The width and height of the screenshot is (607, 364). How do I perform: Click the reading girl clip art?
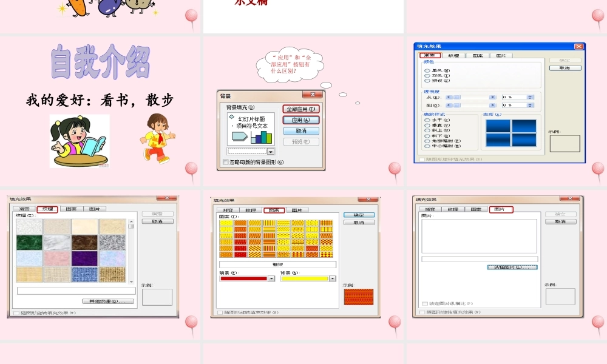[80, 141]
